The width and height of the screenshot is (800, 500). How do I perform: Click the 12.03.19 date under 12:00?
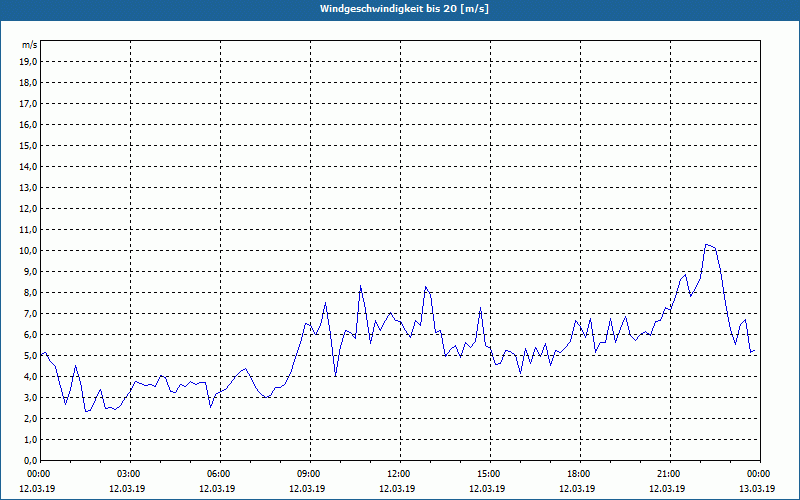click(397, 488)
